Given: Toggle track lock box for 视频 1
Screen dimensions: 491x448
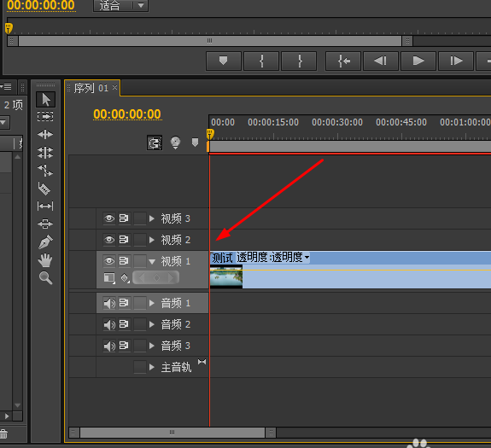Looking at the screenshot, I should click(x=140, y=261).
